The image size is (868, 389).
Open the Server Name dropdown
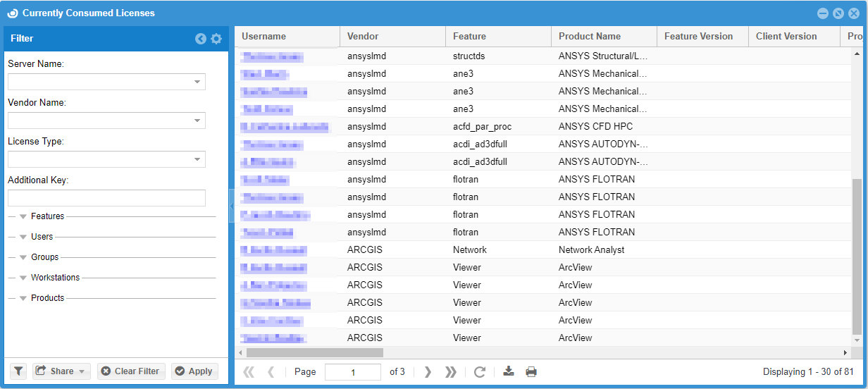(x=197, y=82)
